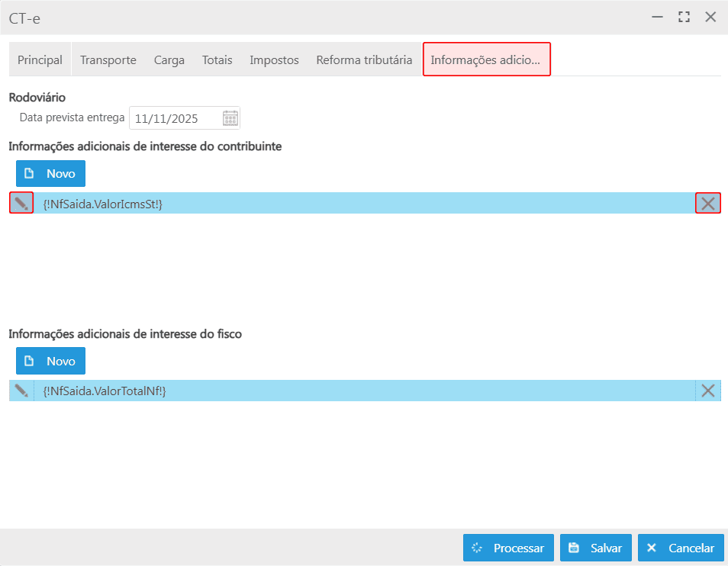Edit the NfSaida.ValorIcmsSt entry with pencil icon
728x566 pixels.
coord(21,203)
